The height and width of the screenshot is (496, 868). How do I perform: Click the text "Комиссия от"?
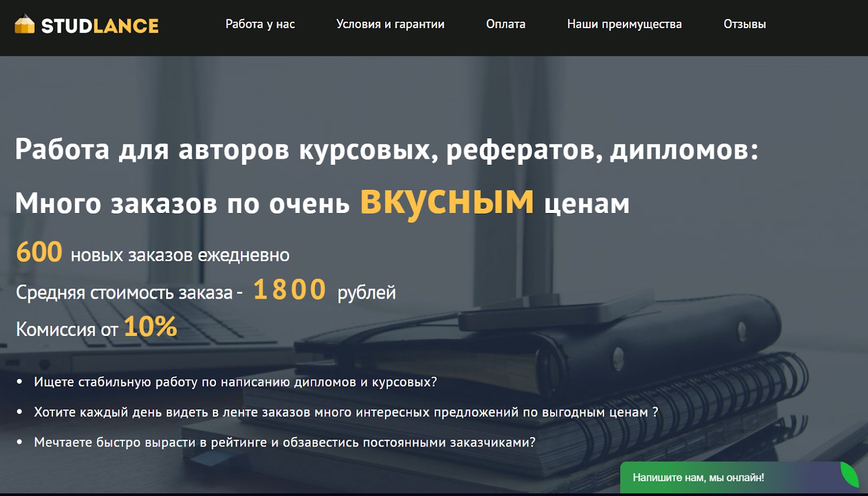pyautogui.click(x=67, y=329)
